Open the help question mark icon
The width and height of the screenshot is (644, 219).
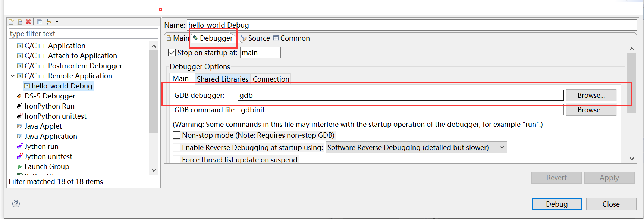pos(16,204)
